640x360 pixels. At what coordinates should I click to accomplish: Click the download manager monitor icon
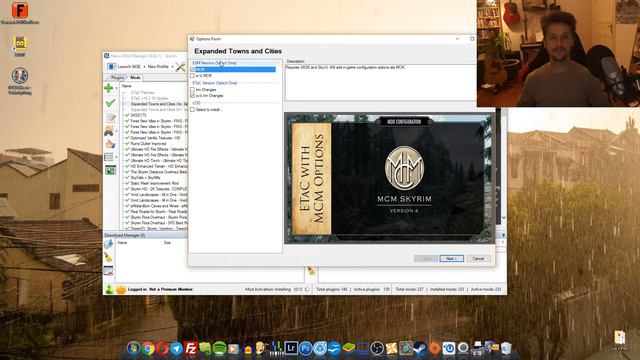pos(108,271)
